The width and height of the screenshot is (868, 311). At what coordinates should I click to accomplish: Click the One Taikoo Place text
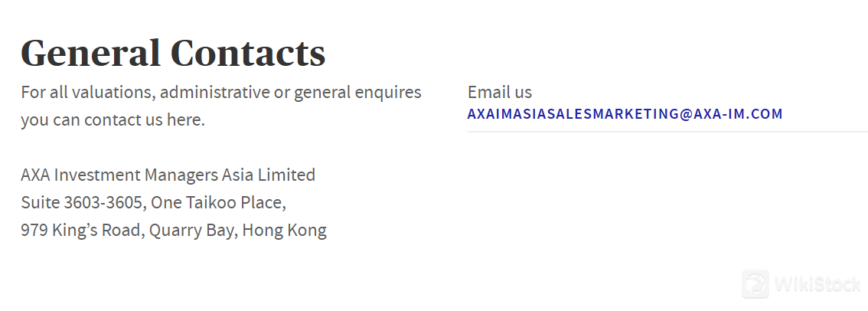[x=217, y=202]
